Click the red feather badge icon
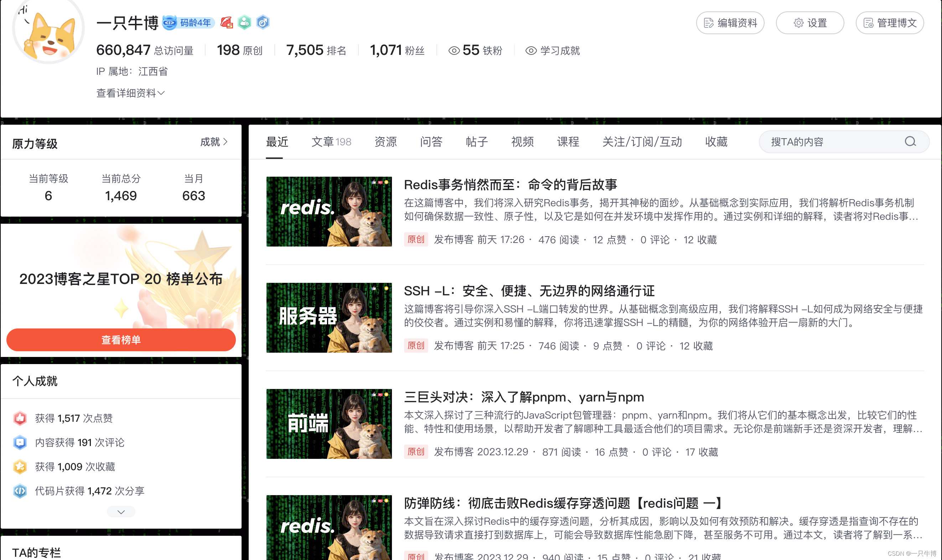942x560 pixels. (227, 23)
